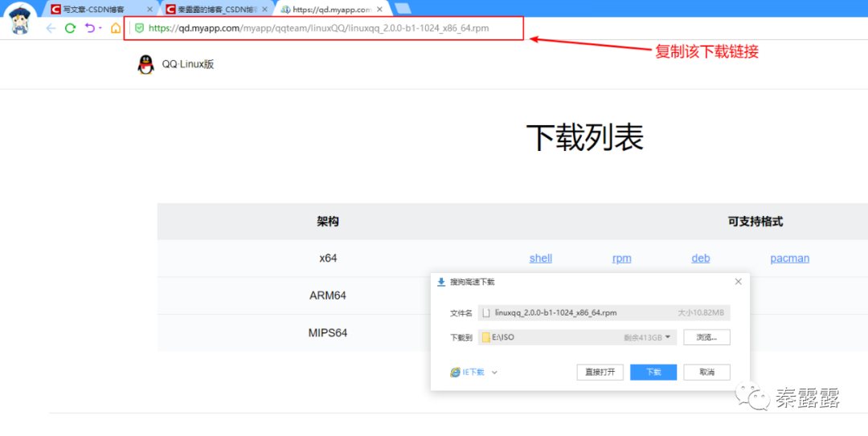Click the Internet Explorer icon

[455, 373]
